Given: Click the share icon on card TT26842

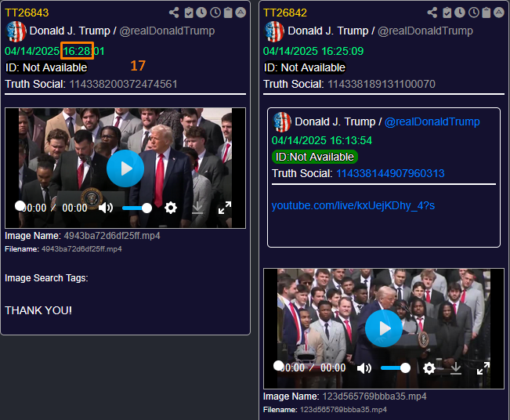Looking at the screenshot, I should (432, 13).
